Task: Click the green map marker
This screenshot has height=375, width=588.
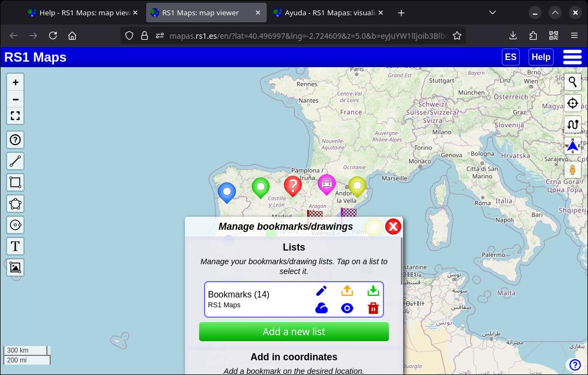Action: [x=261, y=188]
